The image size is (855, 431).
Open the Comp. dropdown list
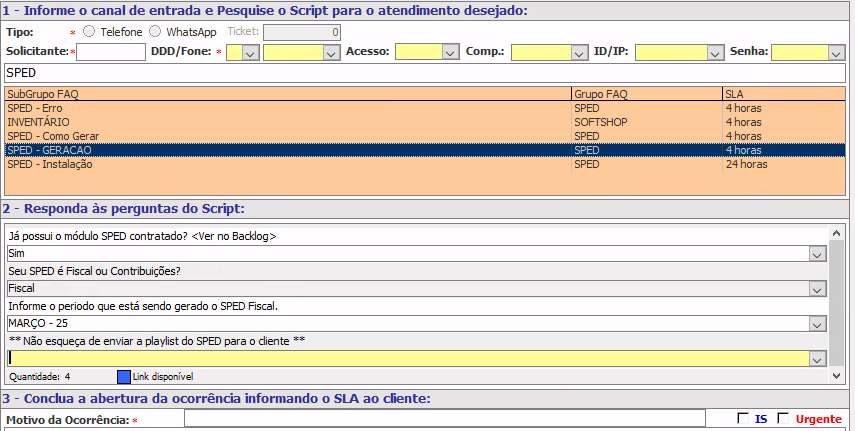(579, 52)
